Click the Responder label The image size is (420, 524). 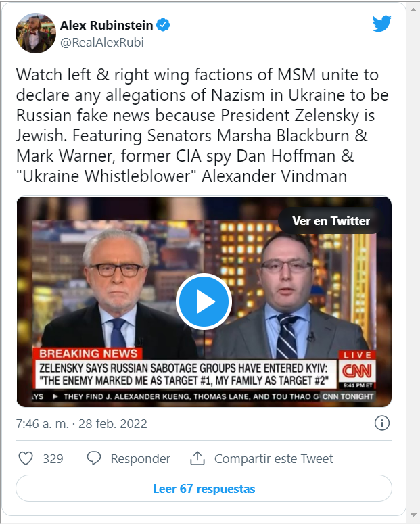click(141, 458)
